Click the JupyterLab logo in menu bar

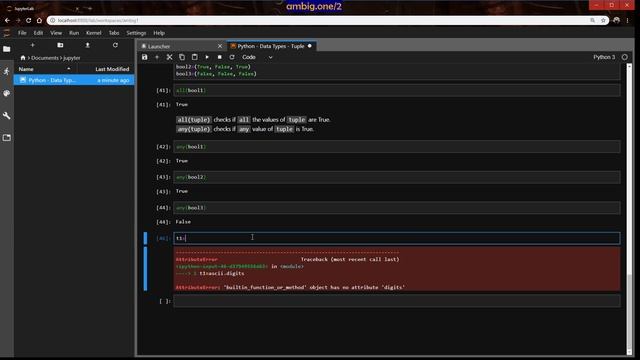pyautogui.click(x=7, y=33)
